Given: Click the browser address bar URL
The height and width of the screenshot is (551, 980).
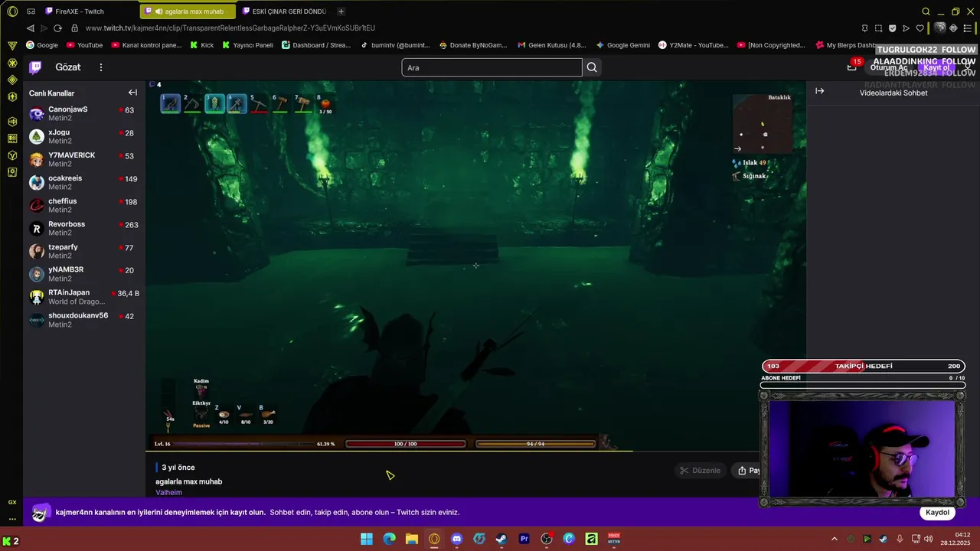Looking at the screenshot, I should click(230, 28).
